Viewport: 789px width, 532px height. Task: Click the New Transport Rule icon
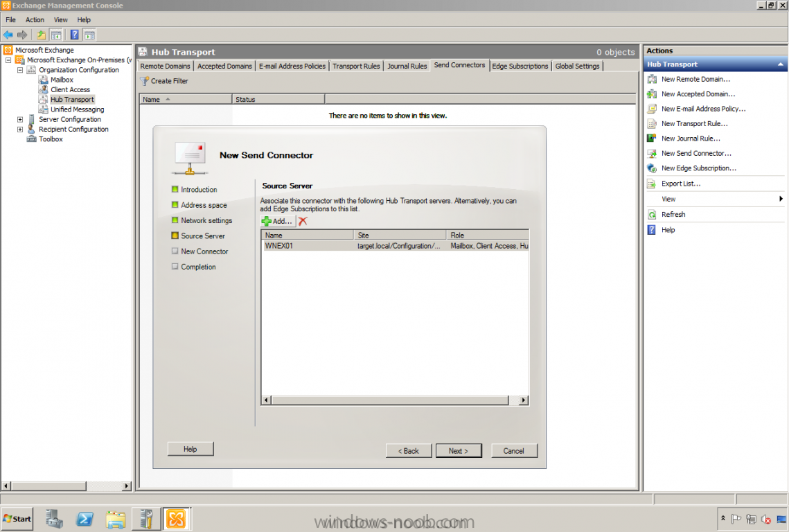(x=652, y=124)
